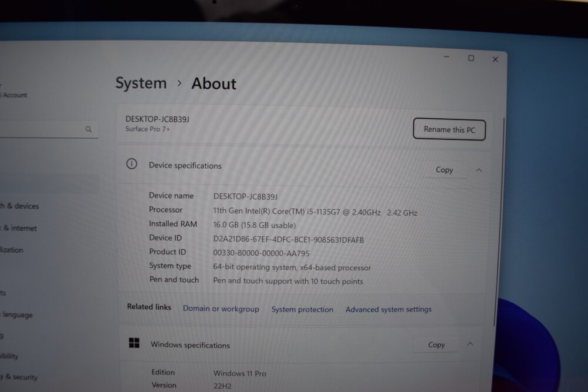The image size is (588, 392).
Task: Click the Product ID label
Action: [167, 252]
